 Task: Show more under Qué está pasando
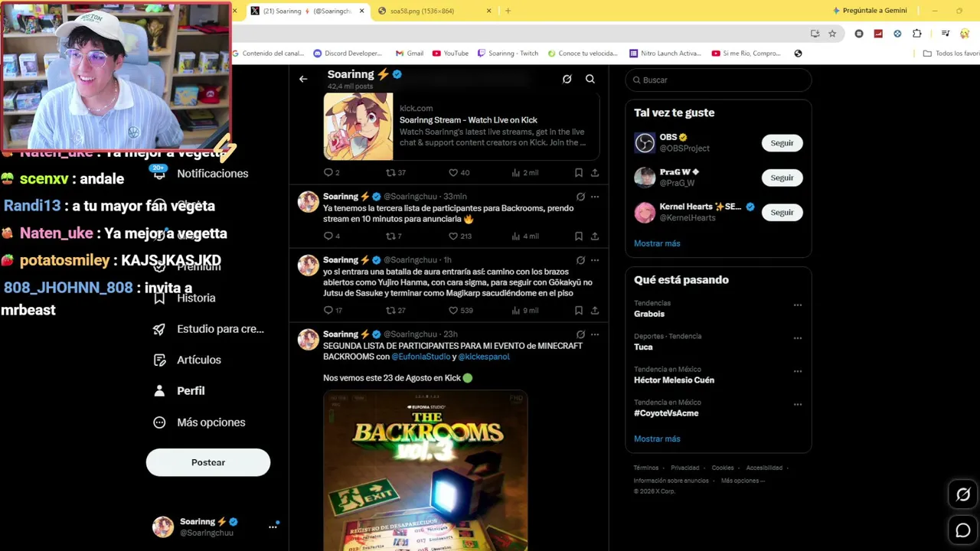tap(657, 439)
